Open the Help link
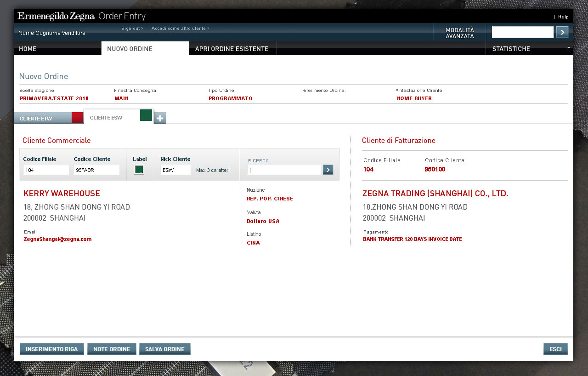This screenshot has width=588, height=376. pyautogui.click(x=563, y=17)
